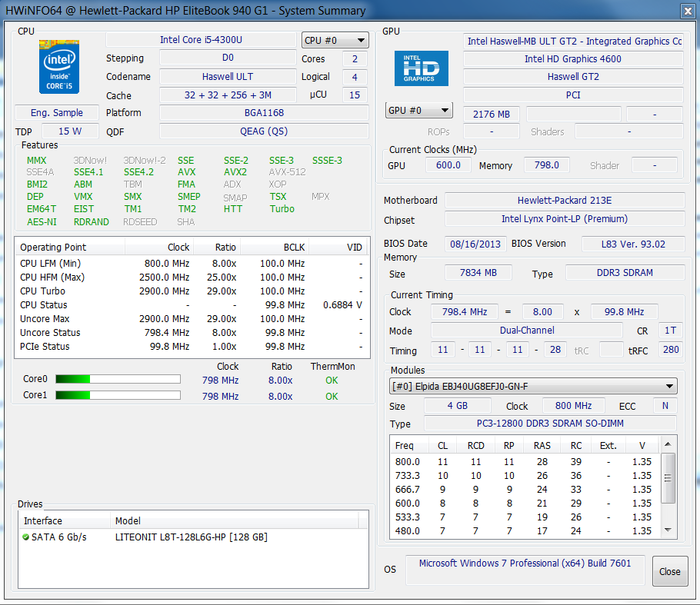Viewport: 700px width, 605px height.
Task: Open the CPU #0 selector dropdown
Action: click(x=335, y=41)
